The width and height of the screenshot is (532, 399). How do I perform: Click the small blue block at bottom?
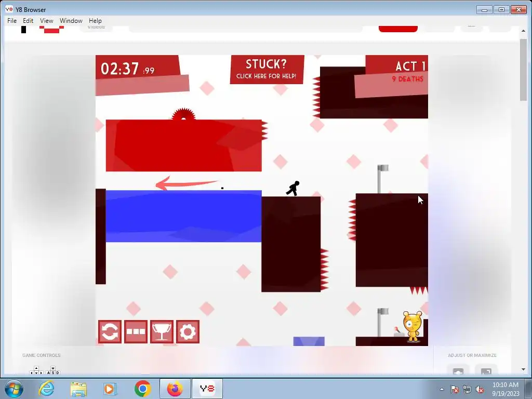[309, 341]
